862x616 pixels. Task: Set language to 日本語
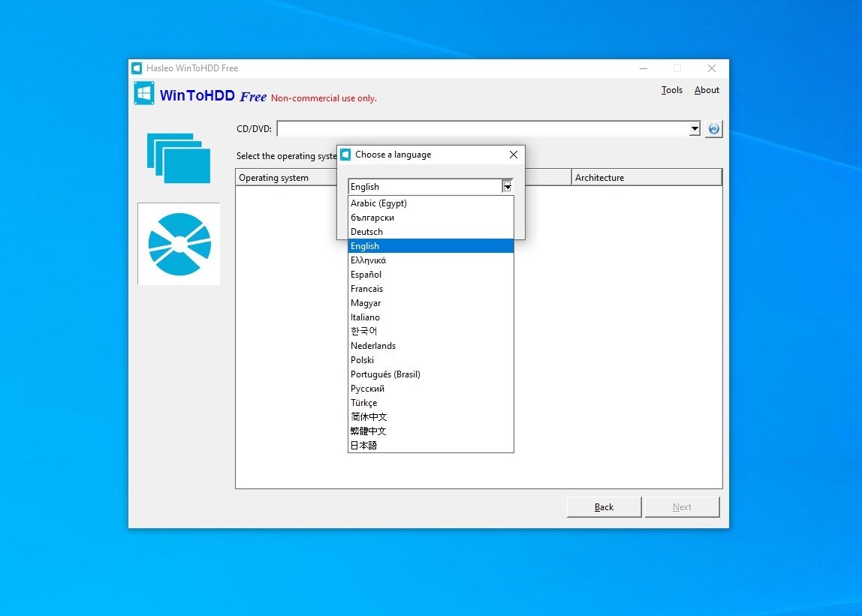pyautogui.click(x=431, y=446)
